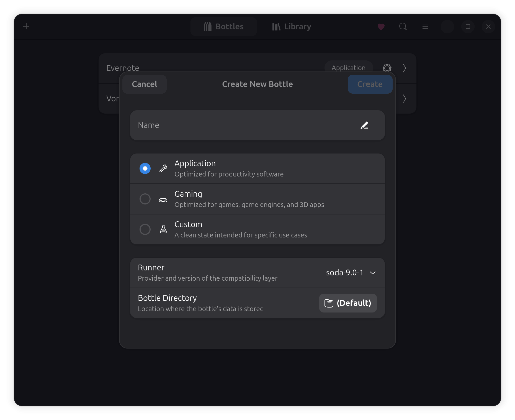Viewport: 515px width, 420px height.
Task: Open the hamburger main menu
Action: pos(425,27)
